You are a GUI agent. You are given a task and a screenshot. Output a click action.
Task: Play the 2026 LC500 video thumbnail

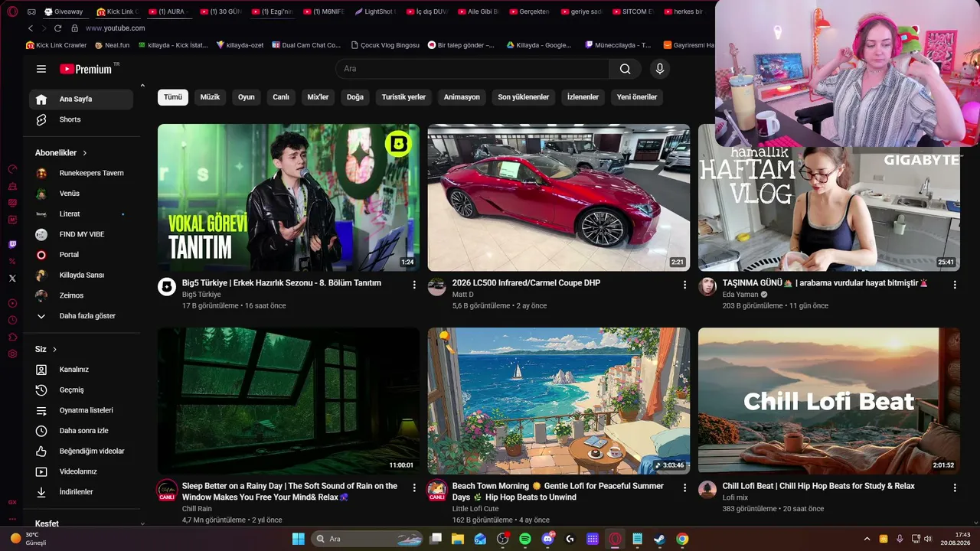[559, 197]
